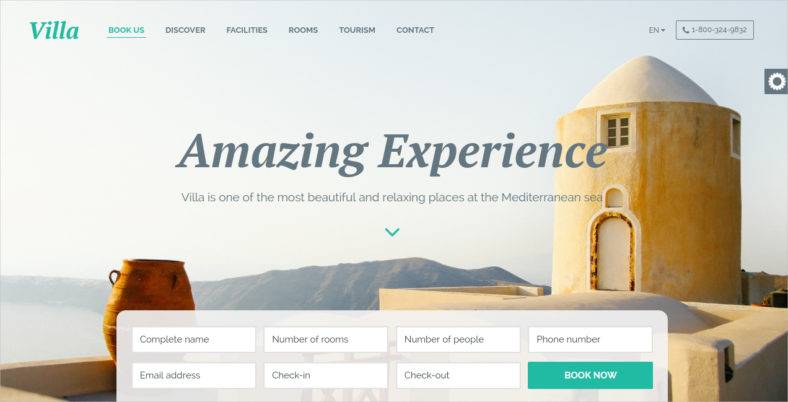Click the Villa logo

pos(54,30)
